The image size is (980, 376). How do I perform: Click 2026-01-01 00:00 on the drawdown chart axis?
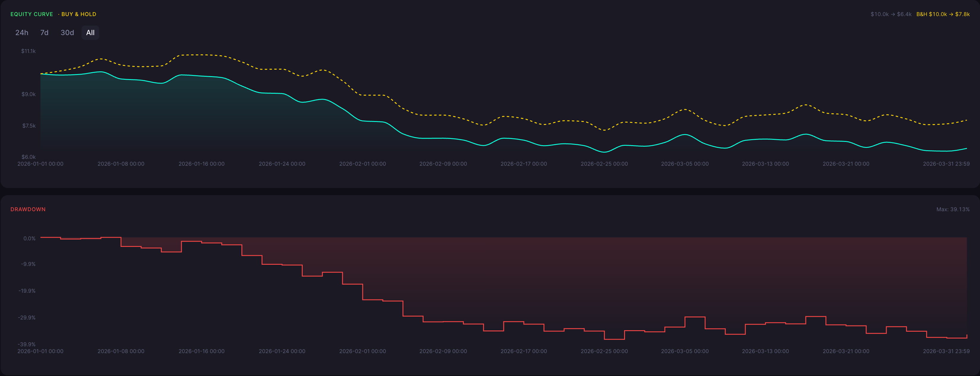pyautogui.click(x=40, y=351)
